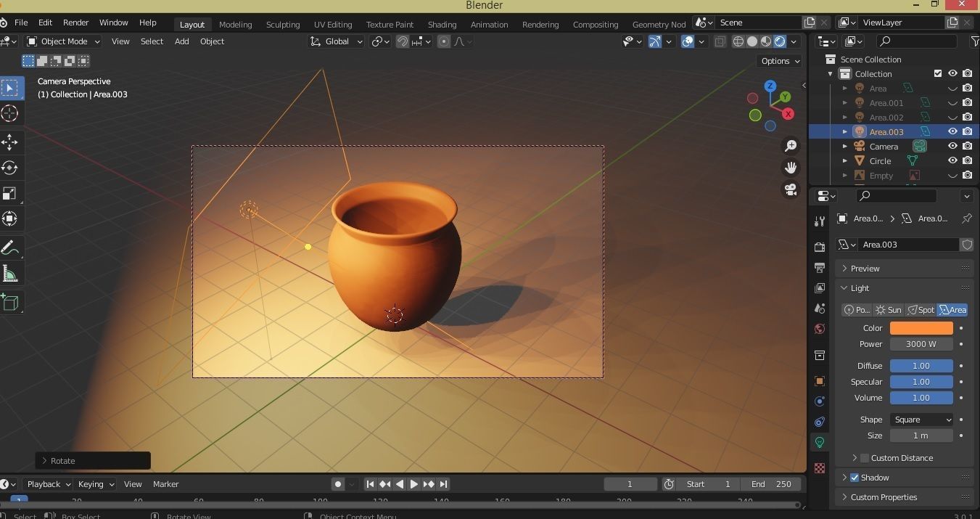980x519 pixels.
Task: Click the zoom viewport magnifier icon
Action: 791,146
